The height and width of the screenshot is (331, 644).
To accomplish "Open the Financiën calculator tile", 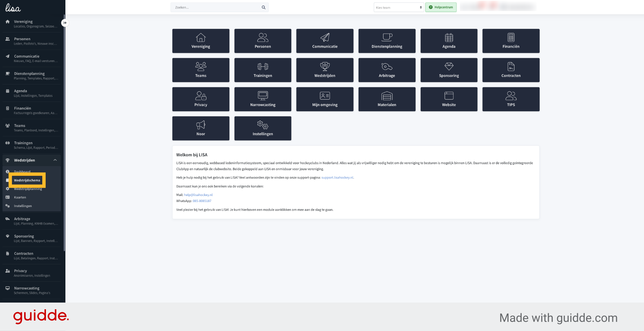I will coord(511,41).
